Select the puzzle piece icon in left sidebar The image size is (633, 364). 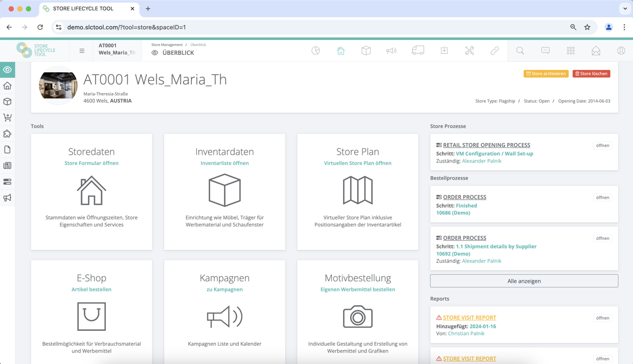pos(7,134)
